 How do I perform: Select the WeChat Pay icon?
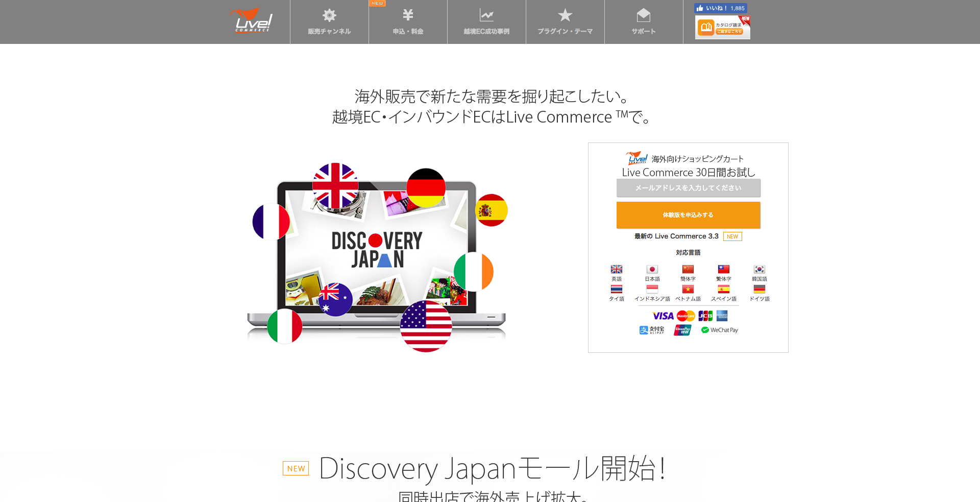coord(720,330)
